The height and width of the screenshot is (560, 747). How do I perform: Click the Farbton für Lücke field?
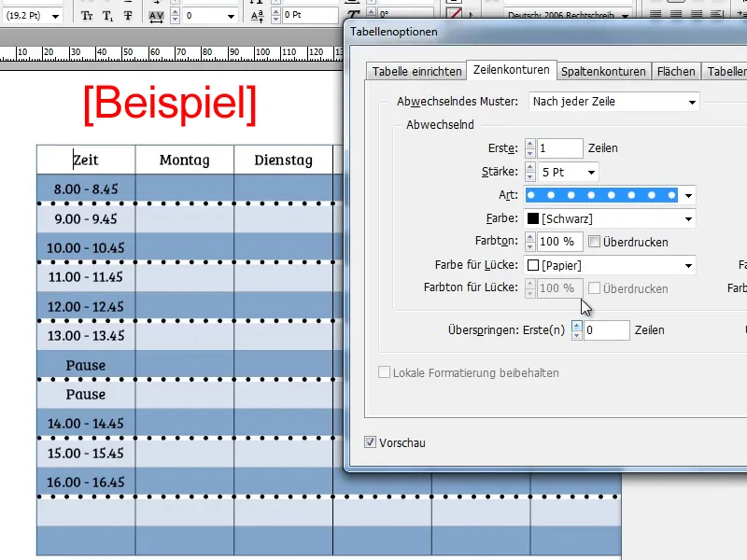[x=559, y=288]
